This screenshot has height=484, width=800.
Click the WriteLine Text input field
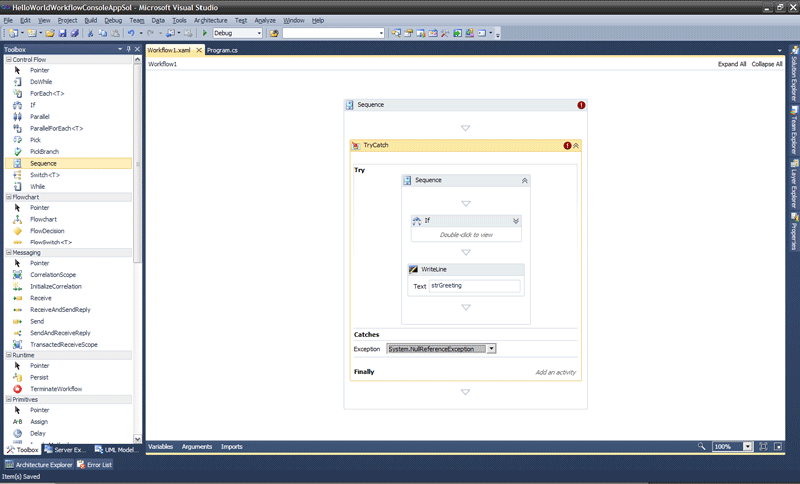[x=474, y=286]
